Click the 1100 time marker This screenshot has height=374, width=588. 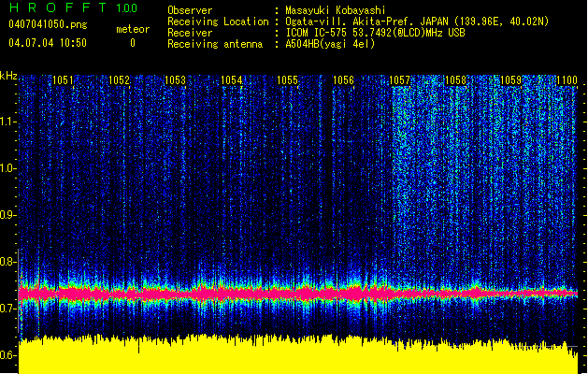pos(566,81)
